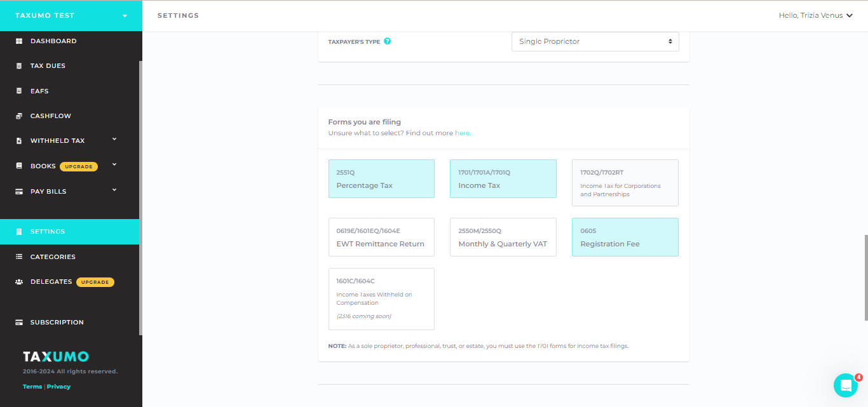This screenshot has width=868, height=407.
Task: Click the Categories list icon
Action: [x=19, y=257]
